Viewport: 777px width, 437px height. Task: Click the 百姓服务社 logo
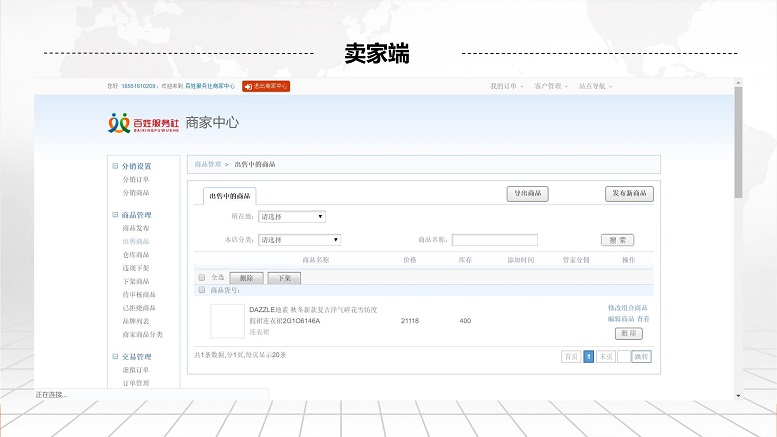[144, 123]
